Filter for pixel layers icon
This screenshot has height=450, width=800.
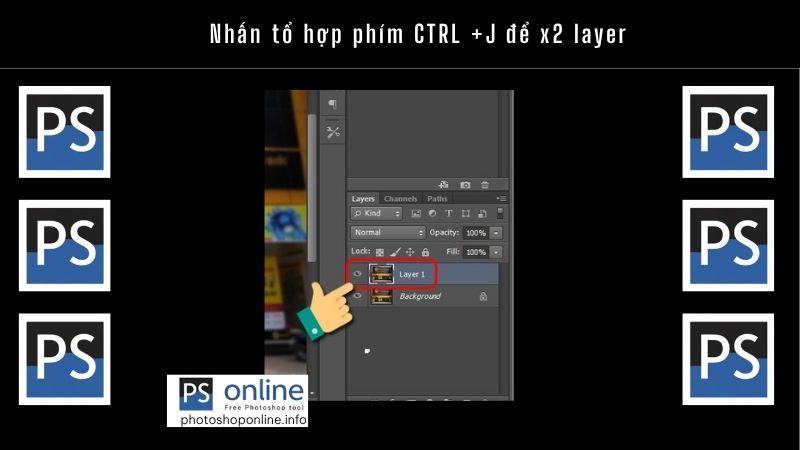tap(416, 214)
